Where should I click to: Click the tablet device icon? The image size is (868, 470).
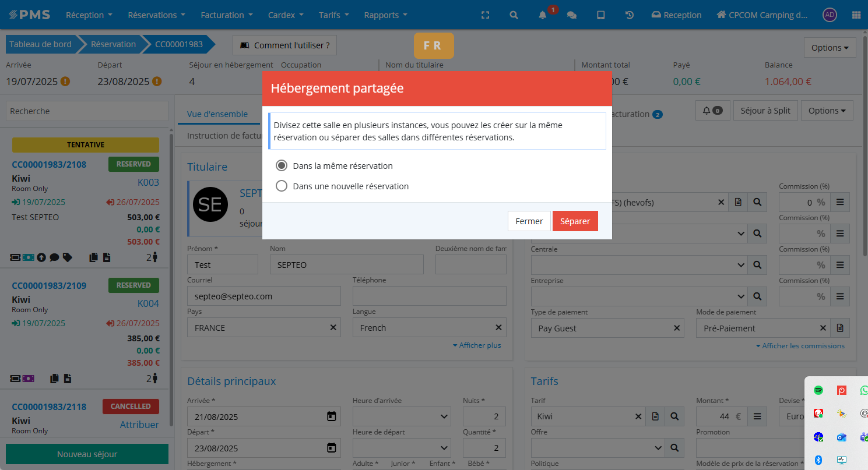point(600,15)
